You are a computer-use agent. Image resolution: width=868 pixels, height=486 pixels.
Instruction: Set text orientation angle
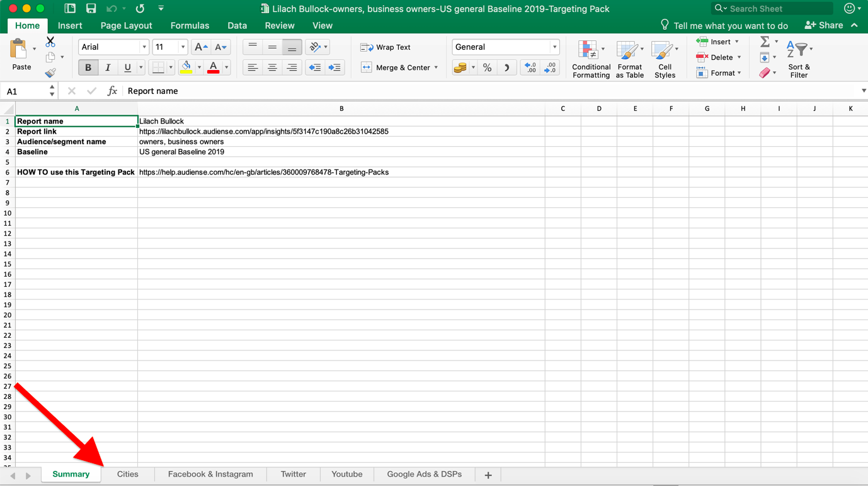(315, 47)
